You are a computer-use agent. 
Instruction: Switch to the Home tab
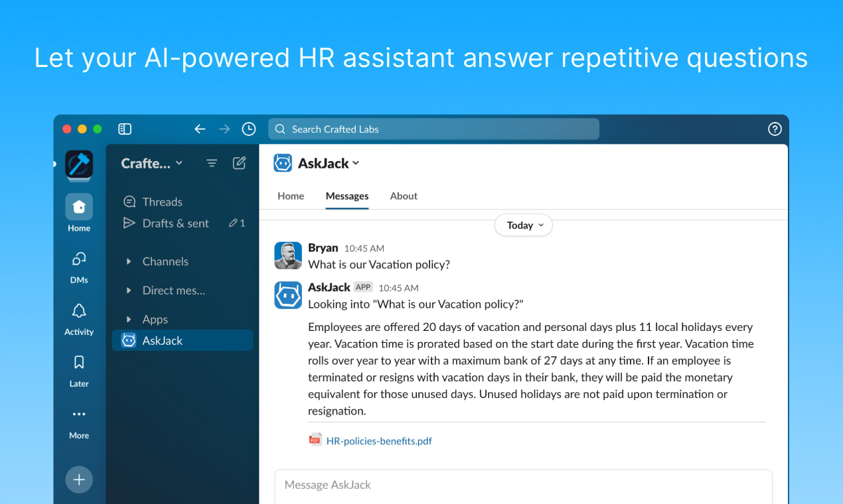point(291,196)
